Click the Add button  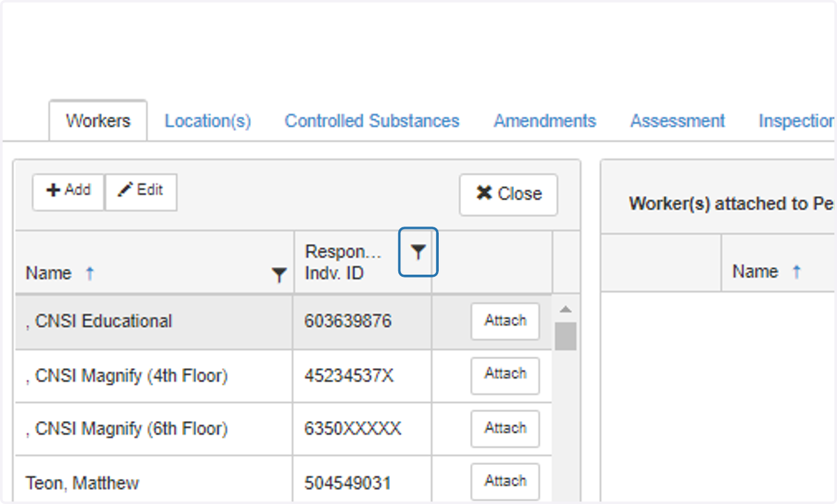coord(68,192)
